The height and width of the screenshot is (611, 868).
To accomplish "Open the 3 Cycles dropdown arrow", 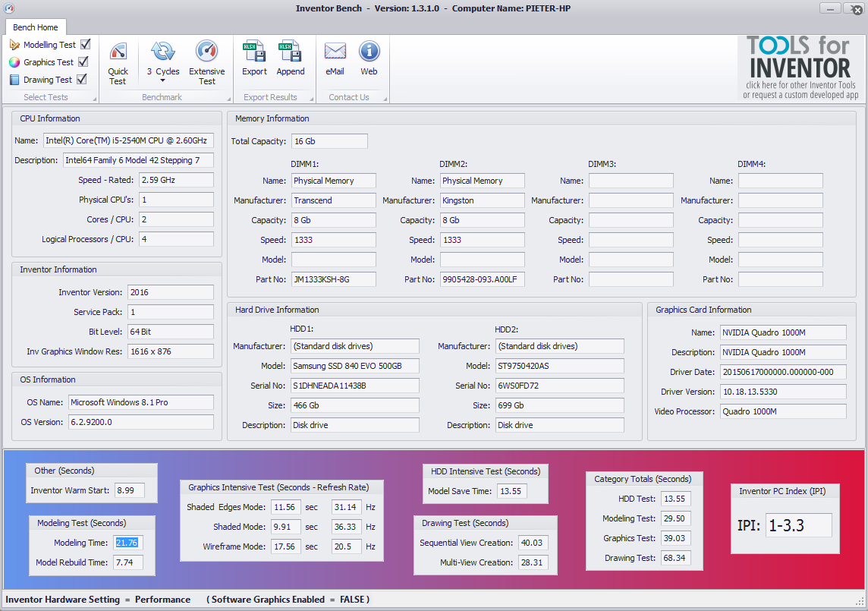I will click(162, 80).
